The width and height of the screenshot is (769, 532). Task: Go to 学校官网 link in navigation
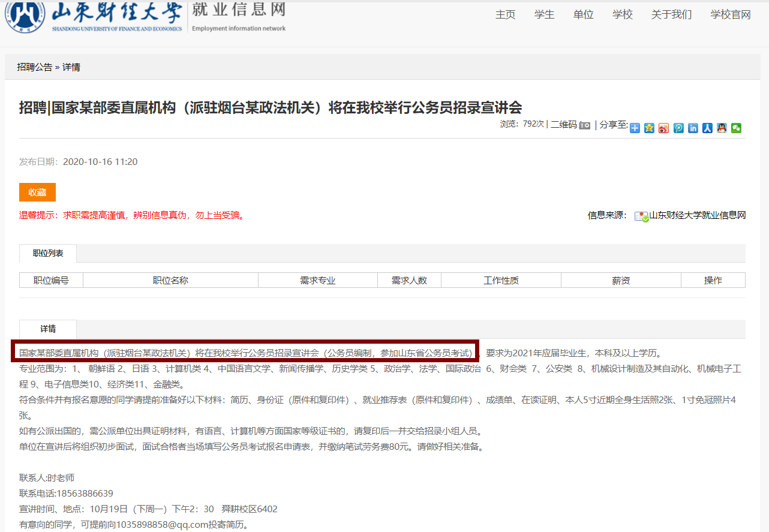(x=731, y=15)
